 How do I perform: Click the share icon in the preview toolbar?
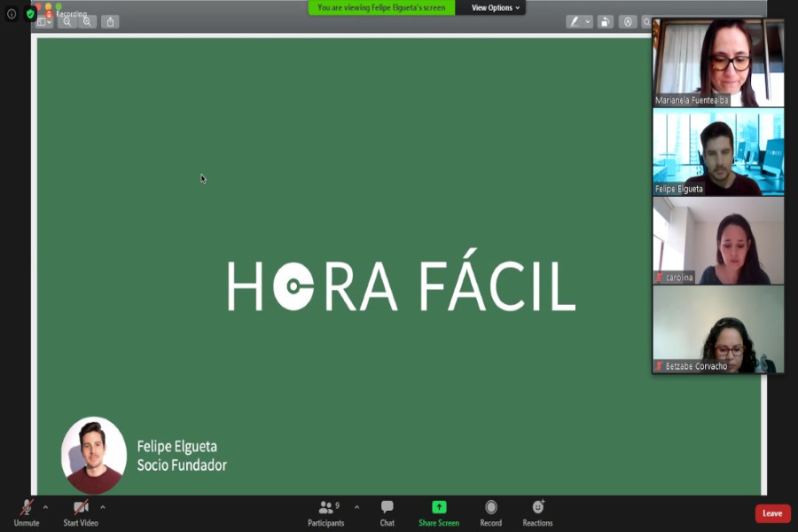pyautogui.click(x=110, y=22)
